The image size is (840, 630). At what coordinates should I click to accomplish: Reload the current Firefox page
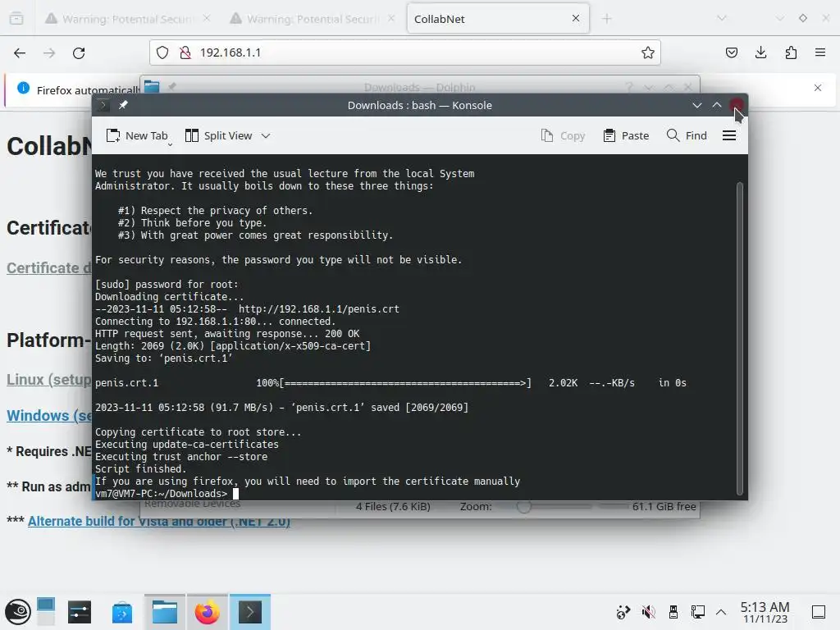click(79, 53)
